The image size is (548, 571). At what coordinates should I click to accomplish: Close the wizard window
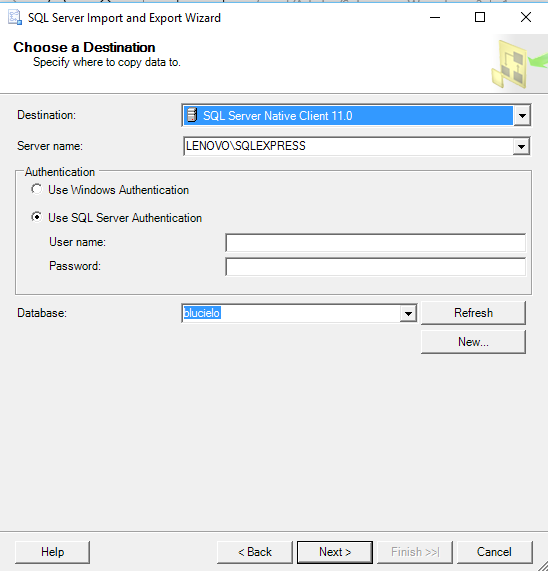[526, 17]
